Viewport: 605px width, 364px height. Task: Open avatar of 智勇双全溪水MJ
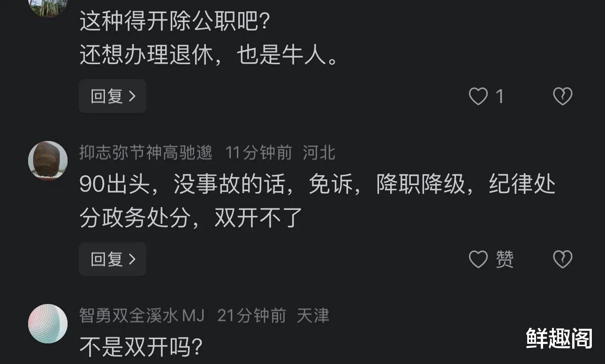tap(48, 324)
